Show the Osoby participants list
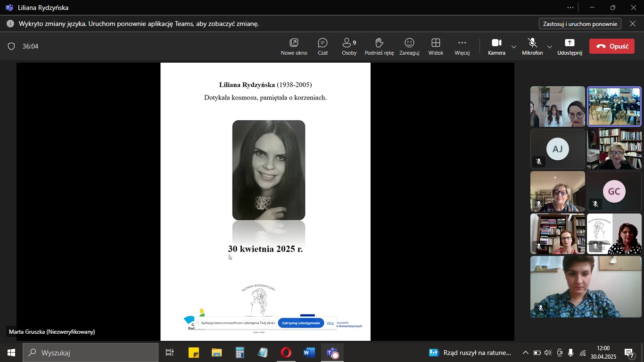The width and height of the screenshot is (644, 362). click(349, 46)
